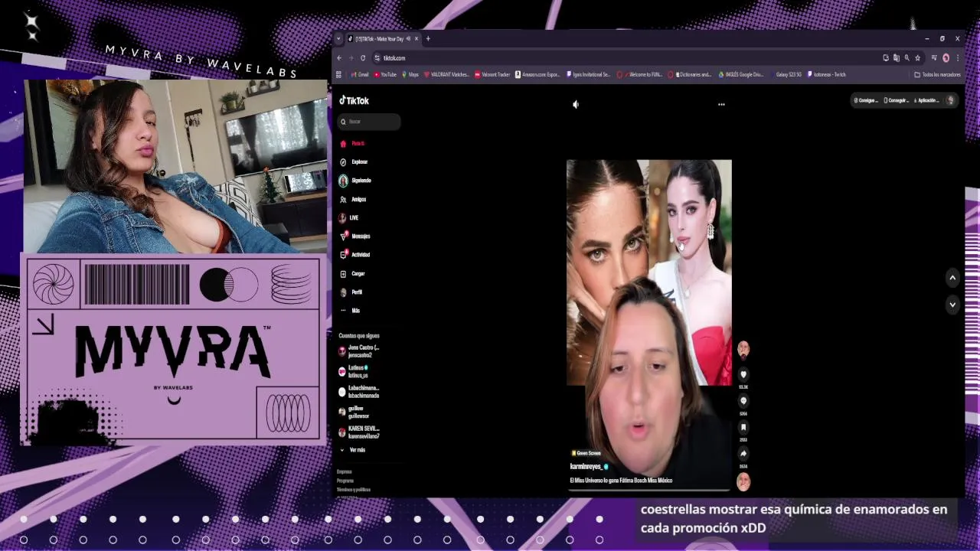Open the Green Screen effect tag
This screenshot has width=980, height=551.
[586, 453]
